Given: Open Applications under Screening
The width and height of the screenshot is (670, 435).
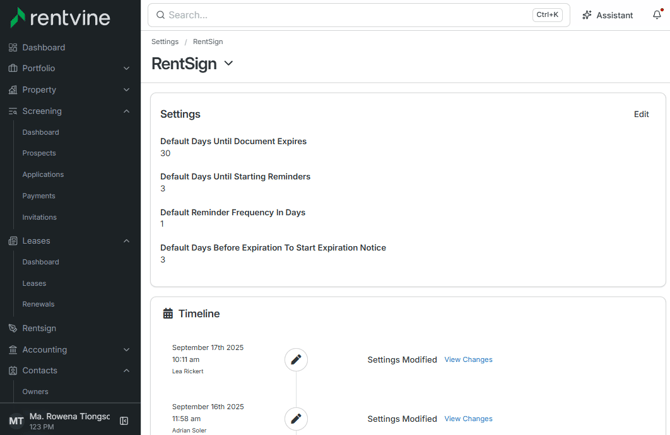Looking at the screenshot, I should click(43, 174).
